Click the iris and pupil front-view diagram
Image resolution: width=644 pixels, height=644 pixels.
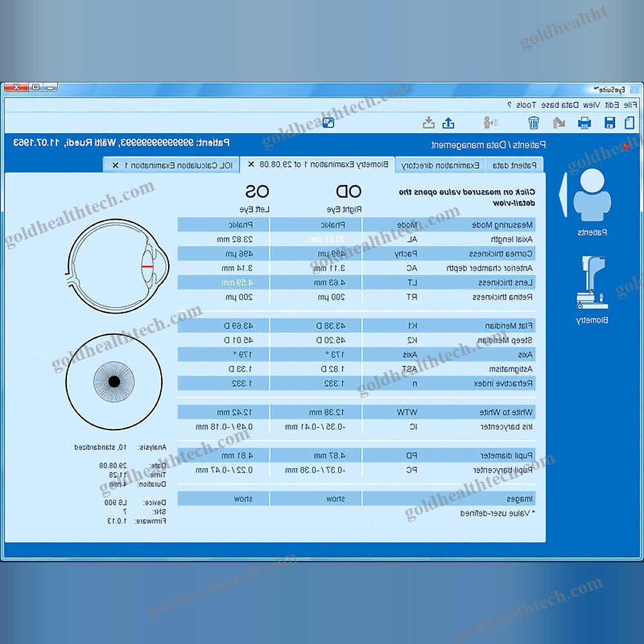pyautogui.click(x=114, y=381)
